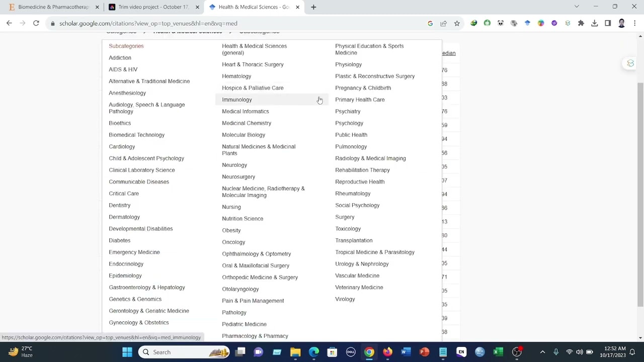Select the Health & Medical Sciences tab
This screenshot has width=644, height=362.
tap(254, 7)
